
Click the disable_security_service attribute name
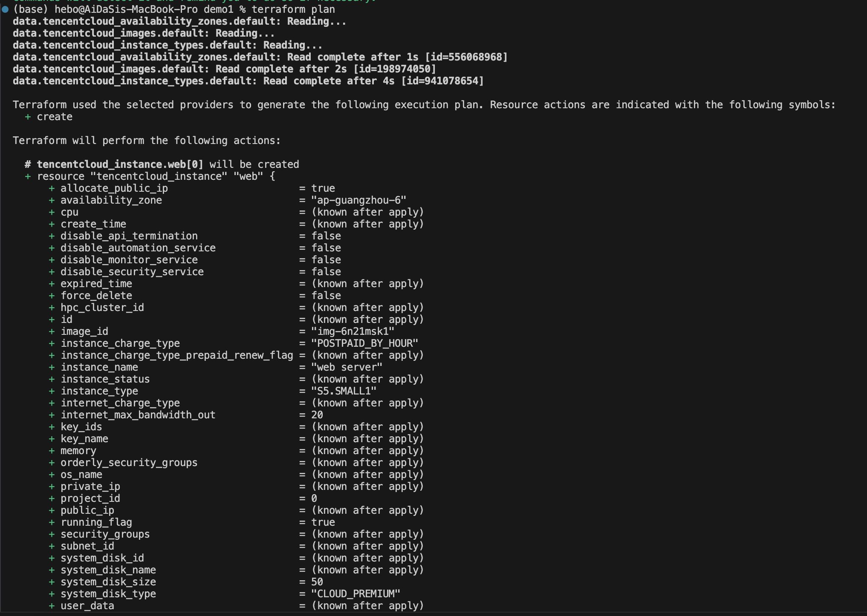pyautogui.click(x=132, y=272)
